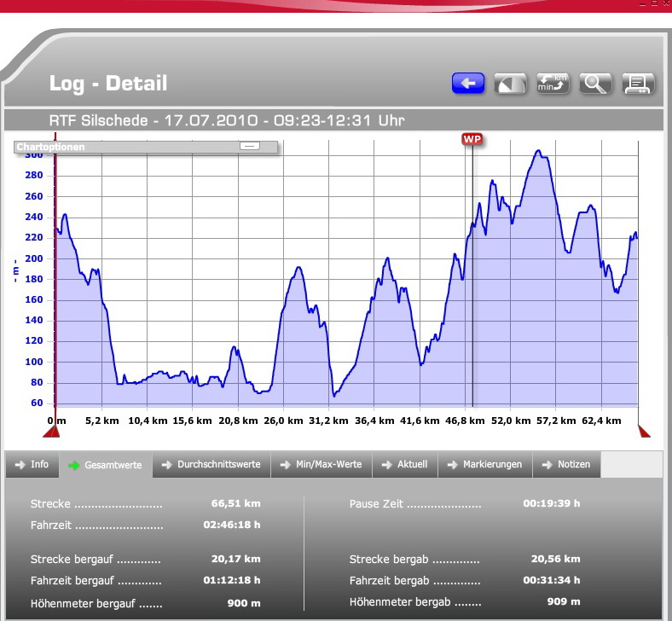Open the Markierungen tab
The image size is (672, 621).
pyautogui.click(x=484, y=465)
